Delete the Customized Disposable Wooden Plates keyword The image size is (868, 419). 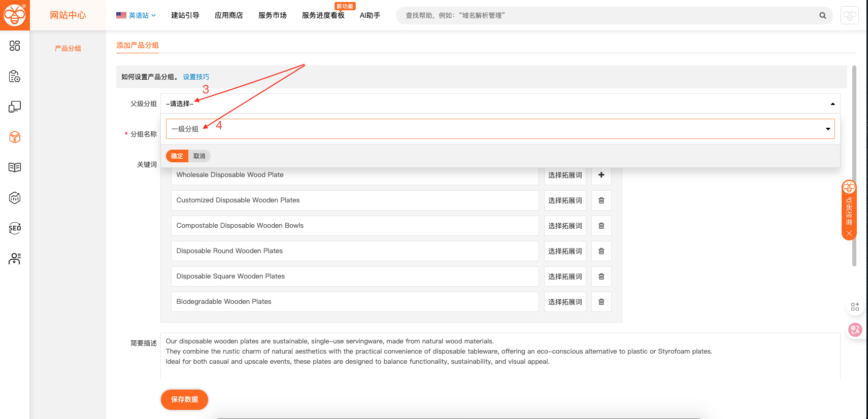601,200
